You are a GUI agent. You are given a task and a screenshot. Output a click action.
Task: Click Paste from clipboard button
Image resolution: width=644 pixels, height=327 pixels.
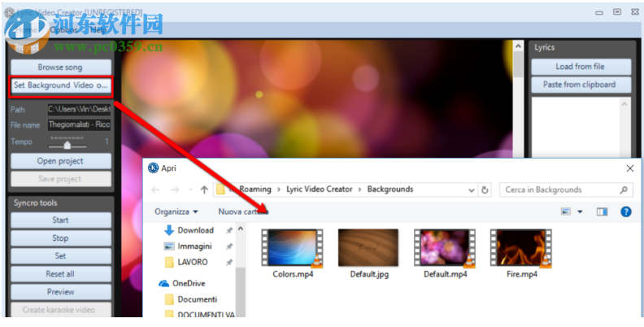pos(581,85)
